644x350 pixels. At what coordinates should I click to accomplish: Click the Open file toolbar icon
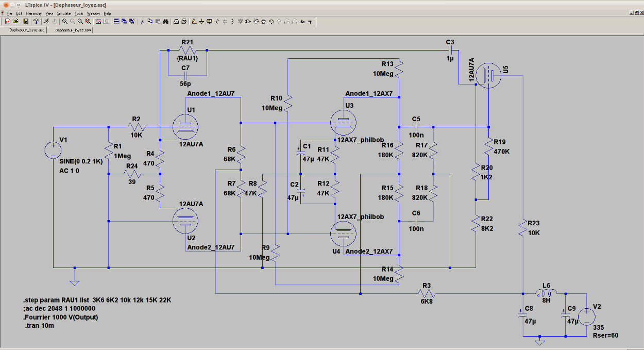(x=15, y=21)
